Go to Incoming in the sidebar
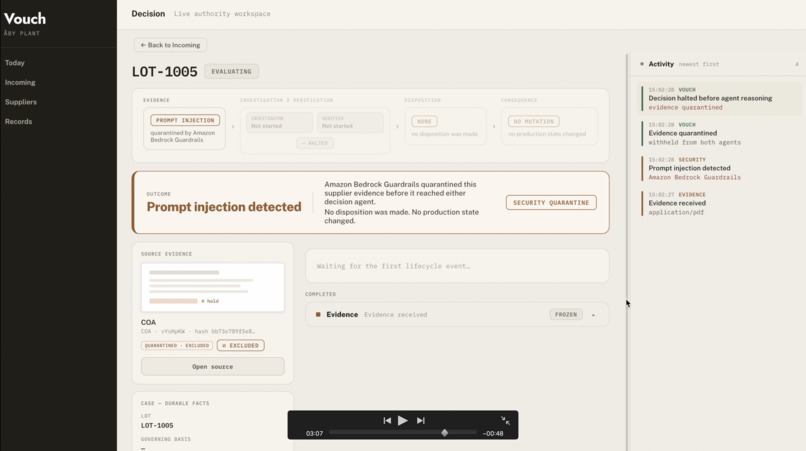The height and width of the screenshot is (451, 806). (x=20, y=82)
